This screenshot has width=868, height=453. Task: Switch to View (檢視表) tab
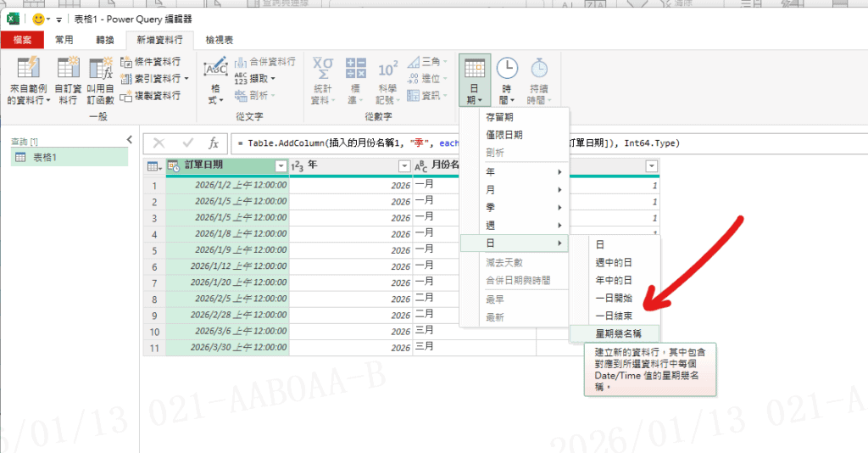pos(220,40)
